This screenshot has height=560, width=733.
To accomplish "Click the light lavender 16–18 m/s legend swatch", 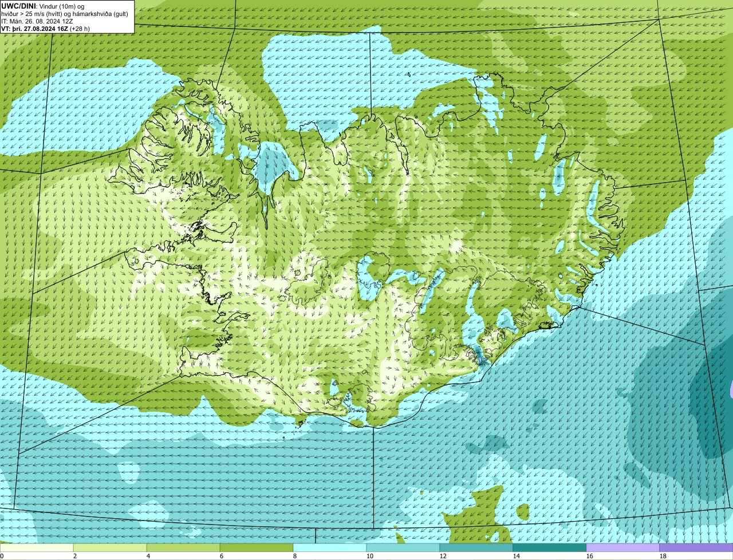I will (623, 548).
